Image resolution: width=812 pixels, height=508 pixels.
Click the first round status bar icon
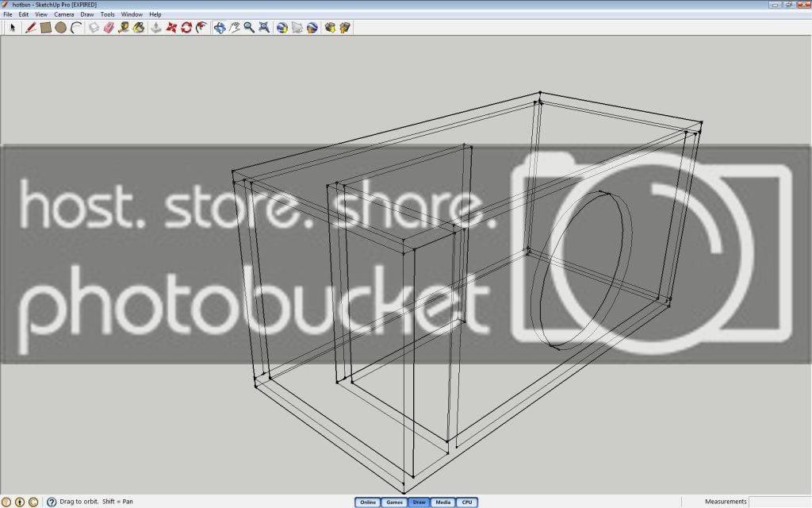(6, 502)
